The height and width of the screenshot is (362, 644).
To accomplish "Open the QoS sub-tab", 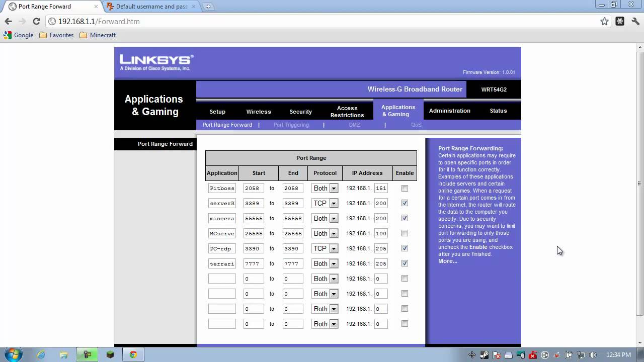I will (x=416, y=125).
